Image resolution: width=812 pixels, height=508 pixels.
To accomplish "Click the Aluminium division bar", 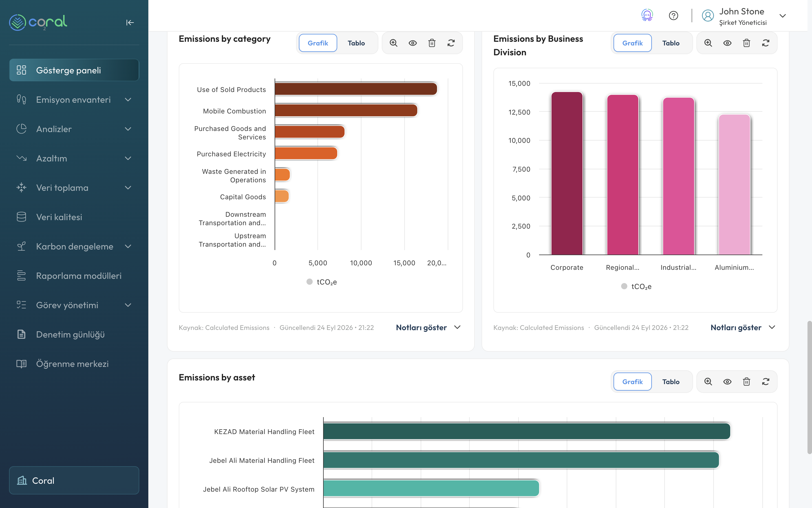I will [x=734, y=185].
